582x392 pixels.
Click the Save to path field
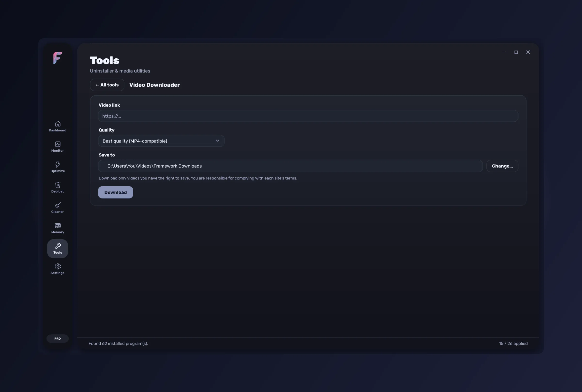(290, 166)
